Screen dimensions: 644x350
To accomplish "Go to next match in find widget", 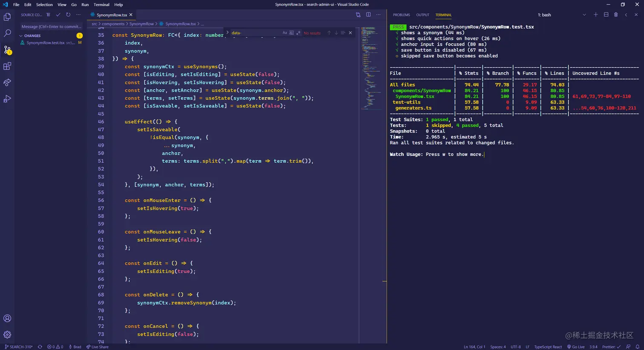I will click(x=336, y=33).
